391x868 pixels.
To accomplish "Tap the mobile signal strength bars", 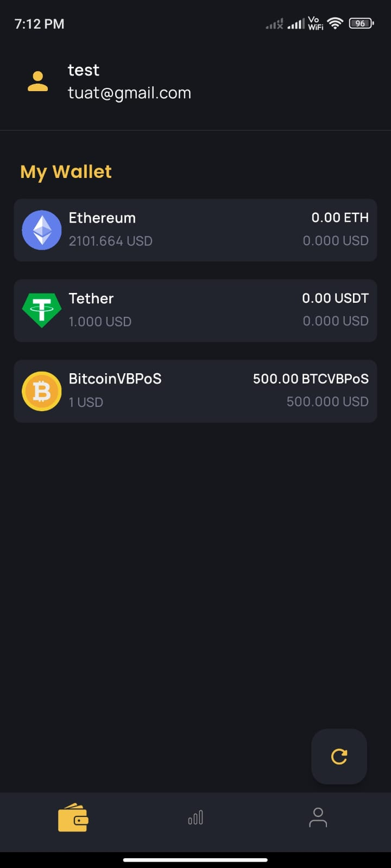I will 296,24.
